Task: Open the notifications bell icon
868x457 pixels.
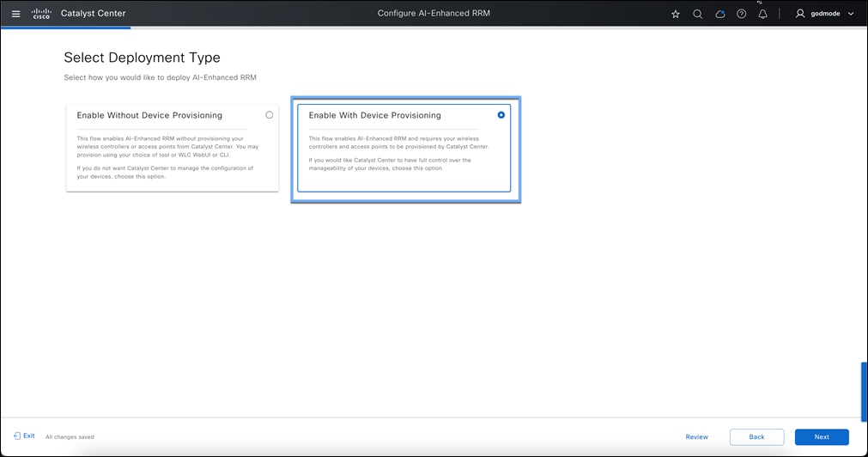Action: (762, 14)
